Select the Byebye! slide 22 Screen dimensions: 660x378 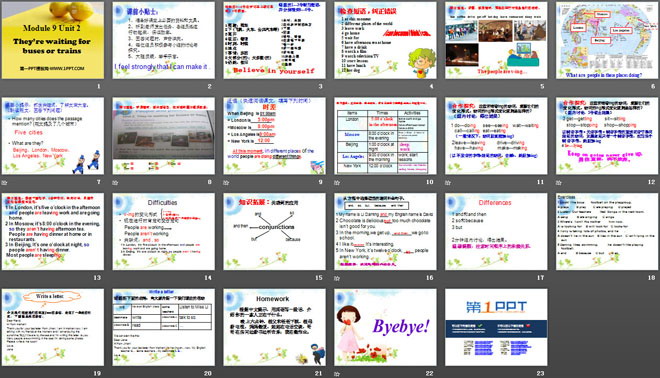click(385, 327)
